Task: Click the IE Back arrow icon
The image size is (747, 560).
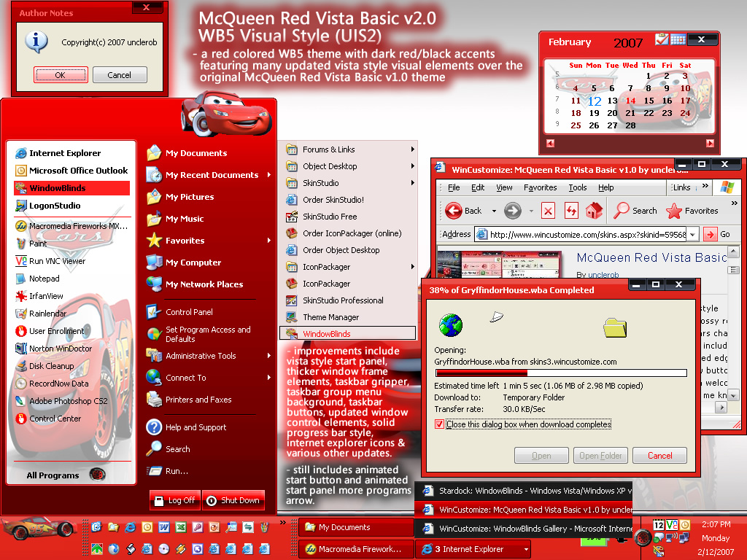Action: 453,211
